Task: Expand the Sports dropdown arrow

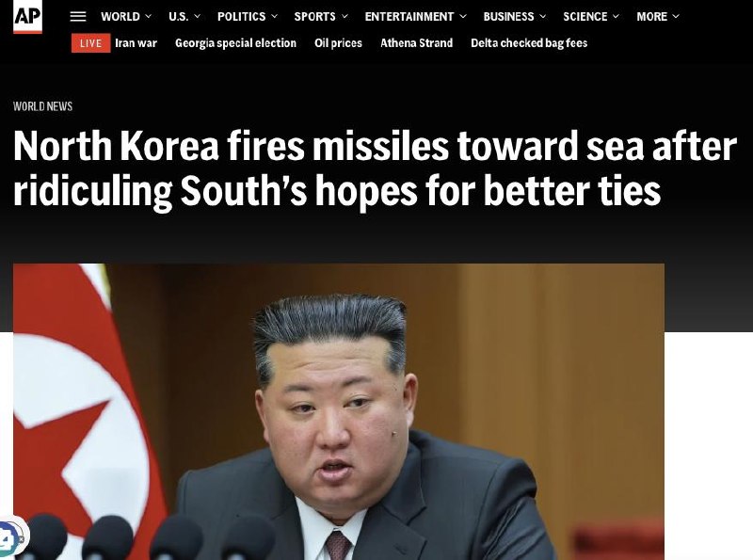Action: [x=344, y=16]
